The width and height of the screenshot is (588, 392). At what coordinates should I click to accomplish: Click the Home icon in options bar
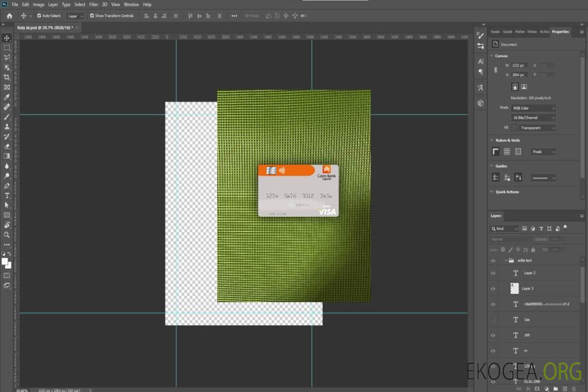click(x=9, y=16)
